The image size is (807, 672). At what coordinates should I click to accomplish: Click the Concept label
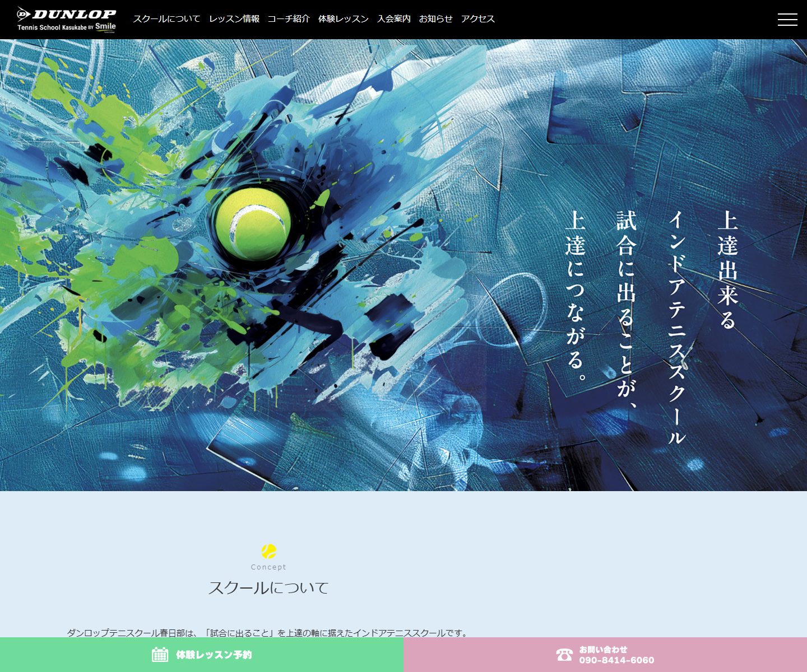click(x=268, y=567)
